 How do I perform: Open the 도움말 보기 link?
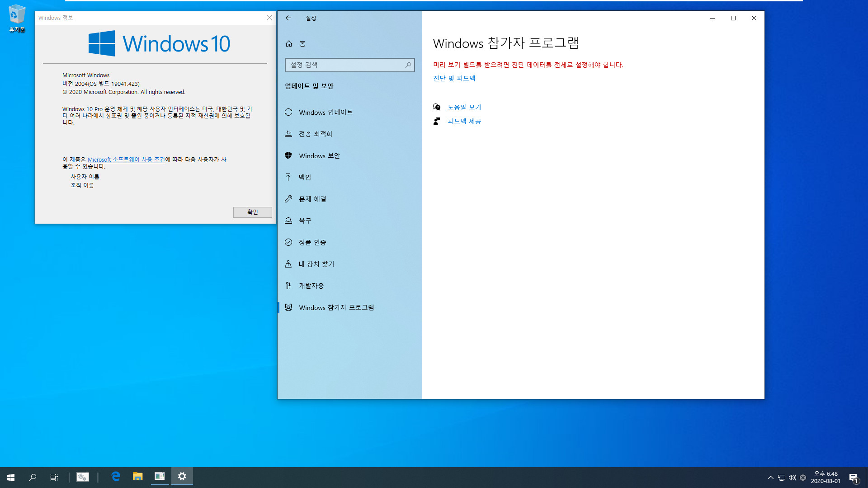click(464, 108)
